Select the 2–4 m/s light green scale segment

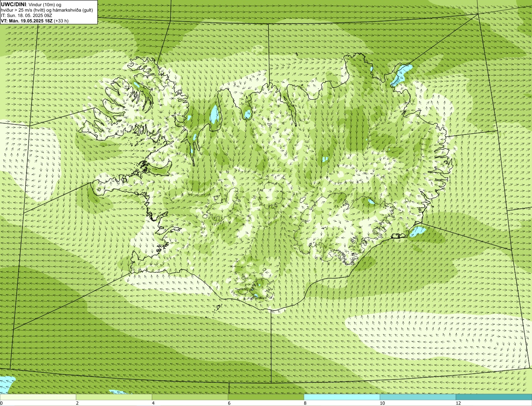114,397
